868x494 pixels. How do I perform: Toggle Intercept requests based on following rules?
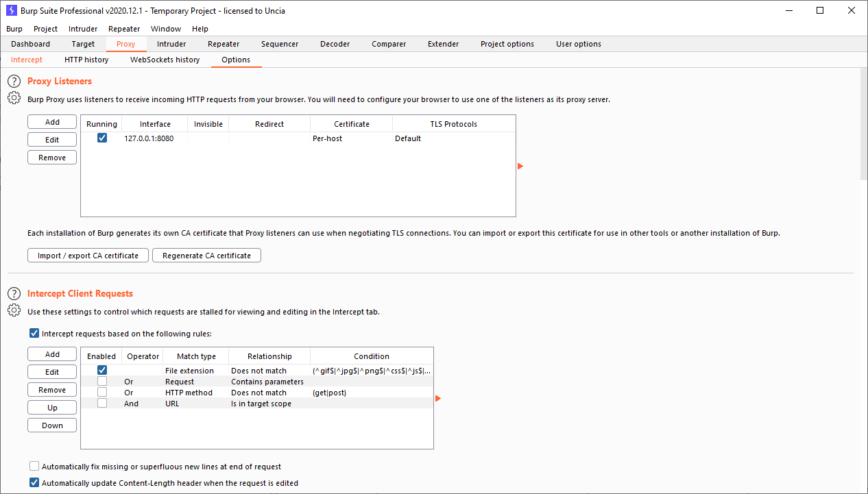click(x=34, y=334)
